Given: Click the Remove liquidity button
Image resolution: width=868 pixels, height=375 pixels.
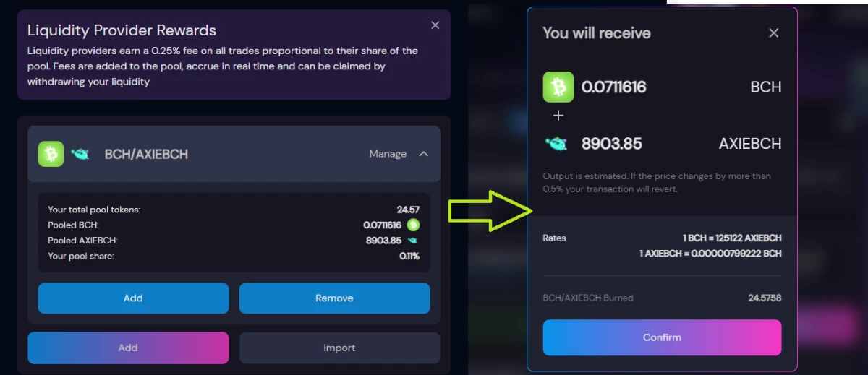Looking at the screenshot, I should (334, 298).
